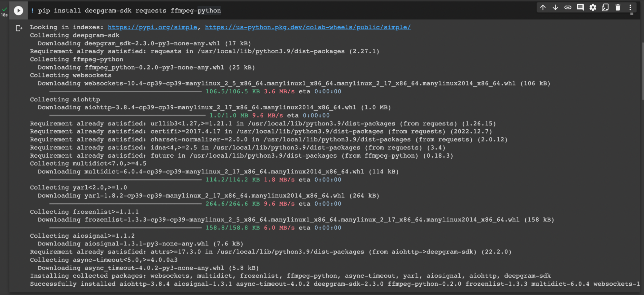This screenshot has width=644, height=295.
Task: Click the "Downloading yarl-1.8.2" line
Action: tap(208, 196)
